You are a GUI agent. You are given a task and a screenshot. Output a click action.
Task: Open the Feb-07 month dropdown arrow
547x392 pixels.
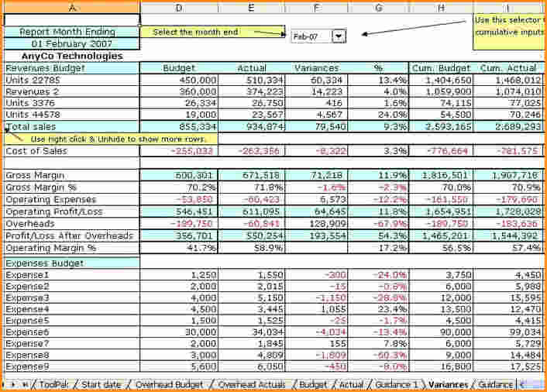click(339, 36)
